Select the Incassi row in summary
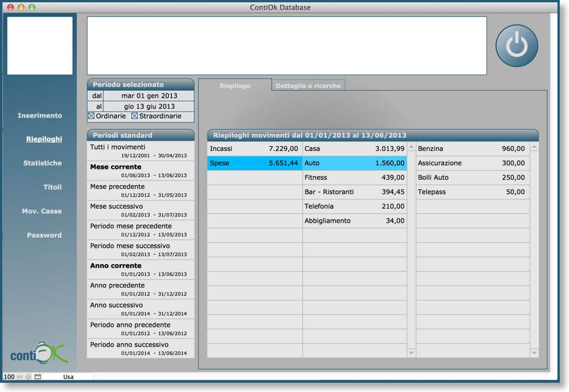This screenshot has height=392, width=569. click(254, 149)
